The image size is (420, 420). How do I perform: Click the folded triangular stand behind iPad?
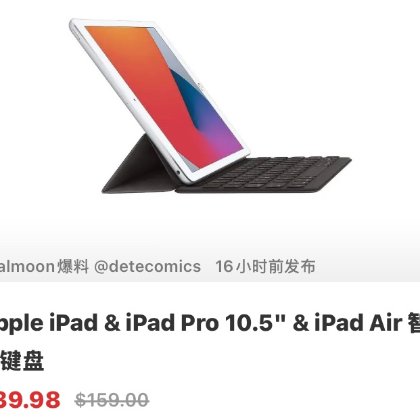(x=138, y=167)
